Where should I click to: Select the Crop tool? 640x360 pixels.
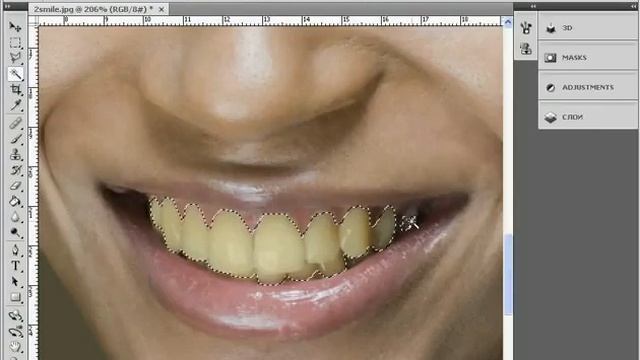click(15, 90)
